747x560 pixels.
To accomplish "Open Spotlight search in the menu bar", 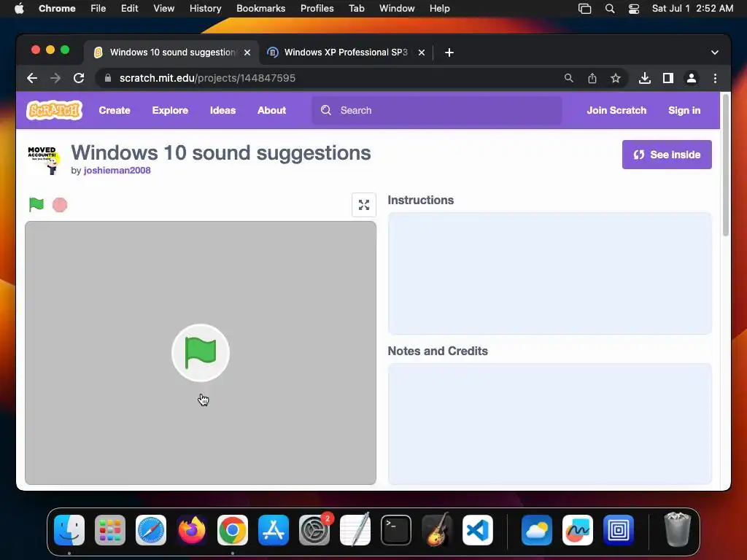I will point(610,9).
